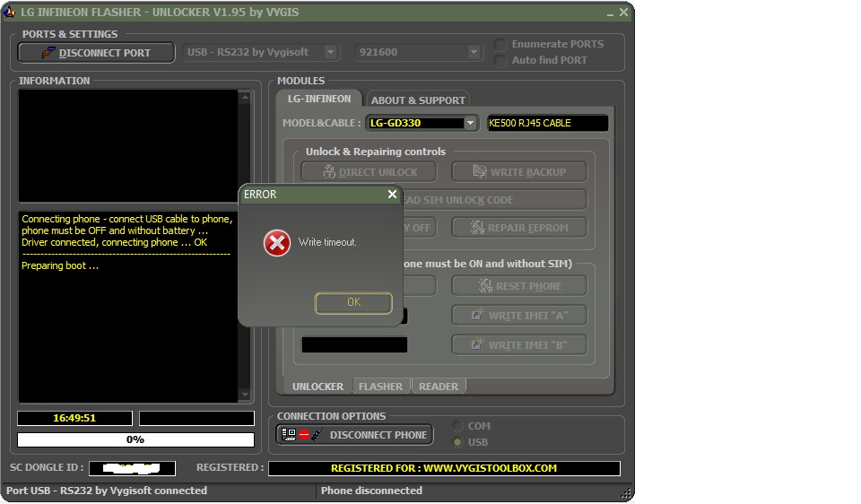Click the SC DONGLE ID field
Viewport: 861px width, 504px height.
tap(132, 468)
